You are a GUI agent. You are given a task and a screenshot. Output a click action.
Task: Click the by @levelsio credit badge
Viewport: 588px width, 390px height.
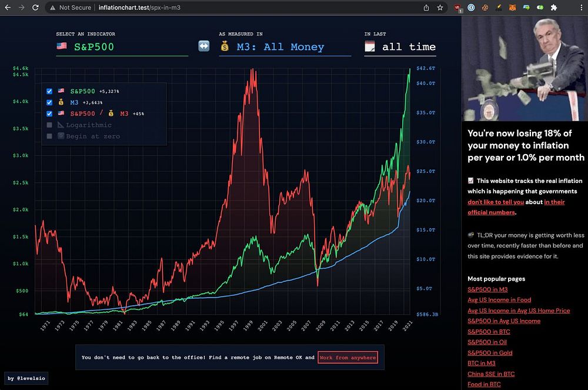pyautogui.click(x=26, y=378)
